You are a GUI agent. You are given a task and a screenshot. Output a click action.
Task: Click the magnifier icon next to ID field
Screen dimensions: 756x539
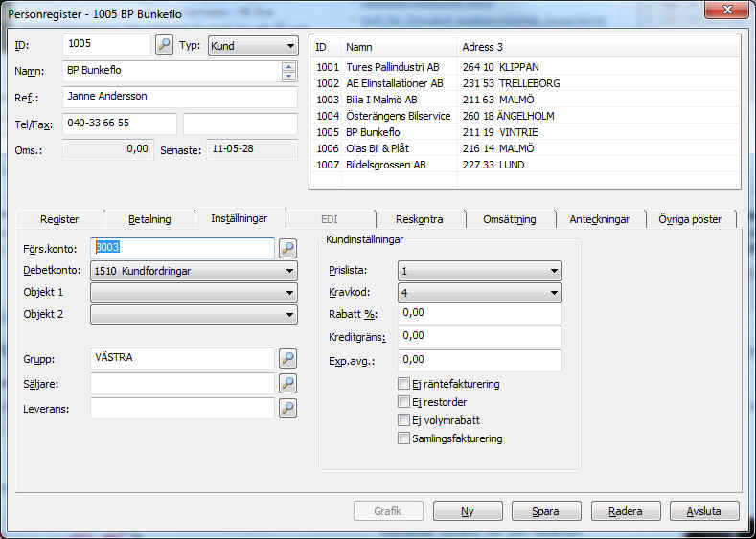point(164,45)
